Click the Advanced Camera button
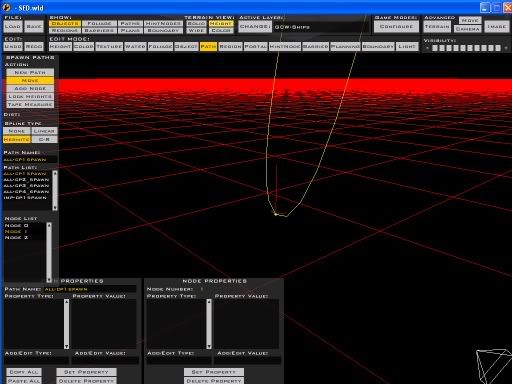The height and width of the screenshot is (384, 512). [467, 29]
